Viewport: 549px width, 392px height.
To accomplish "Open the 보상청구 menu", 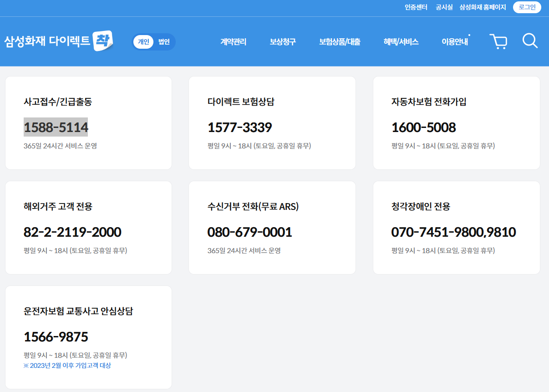I will [283, 42].
